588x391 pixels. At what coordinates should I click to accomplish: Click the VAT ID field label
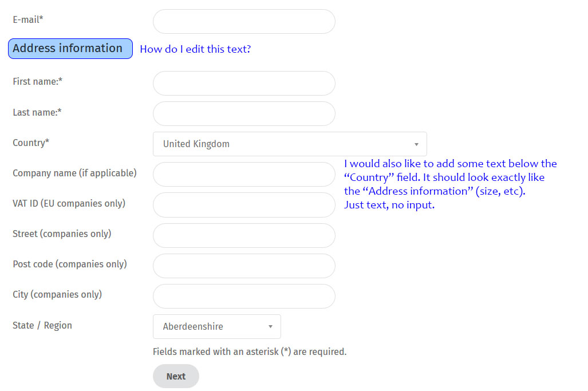pyautogui.click(x=69, y=203)
